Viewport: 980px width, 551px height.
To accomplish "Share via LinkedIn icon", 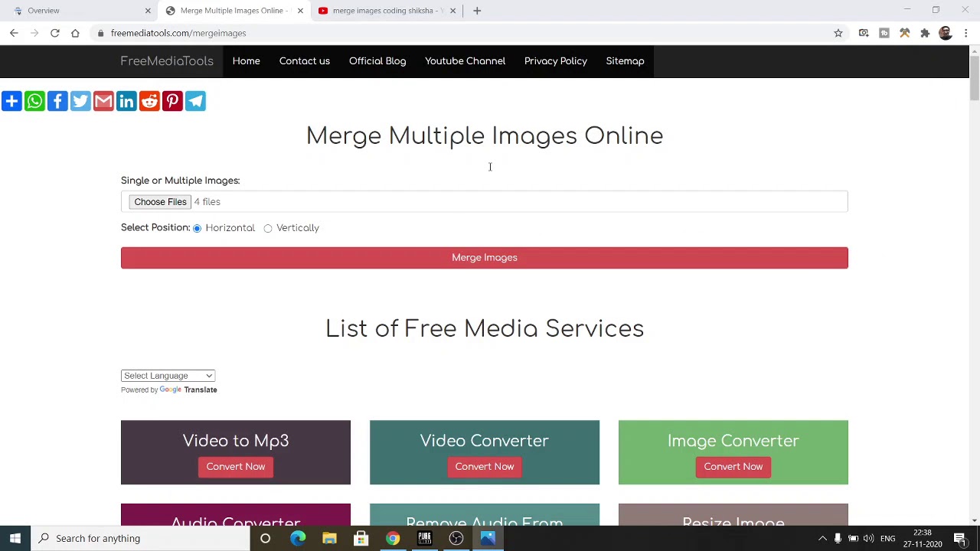I will coord(126,101).
